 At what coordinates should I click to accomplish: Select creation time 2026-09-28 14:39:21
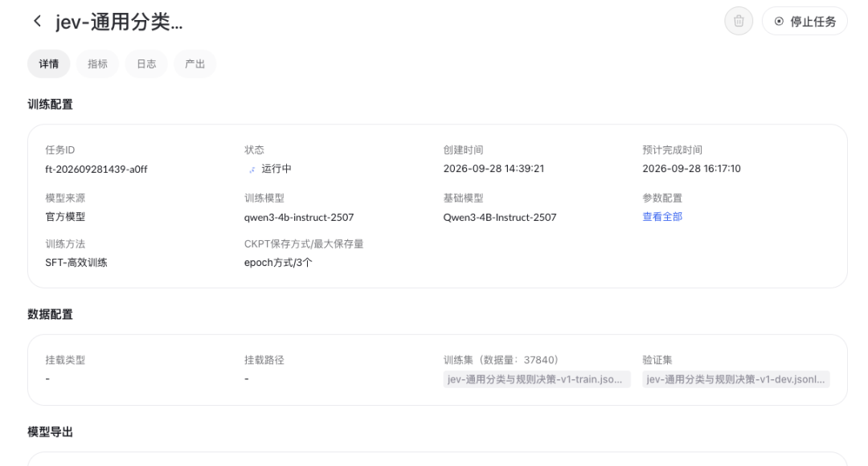pyautogui.click(x=493, y=169)
